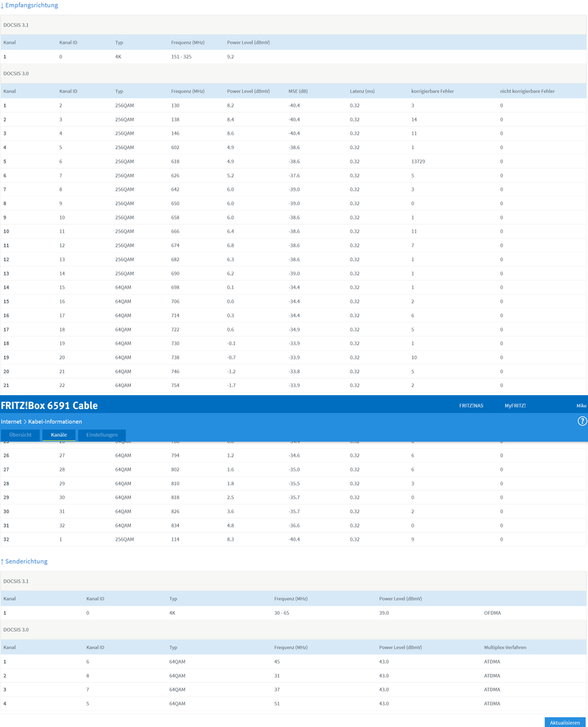Select the frequency cell 602
Viewport: 588px width, 727px height.
[175, 148]
